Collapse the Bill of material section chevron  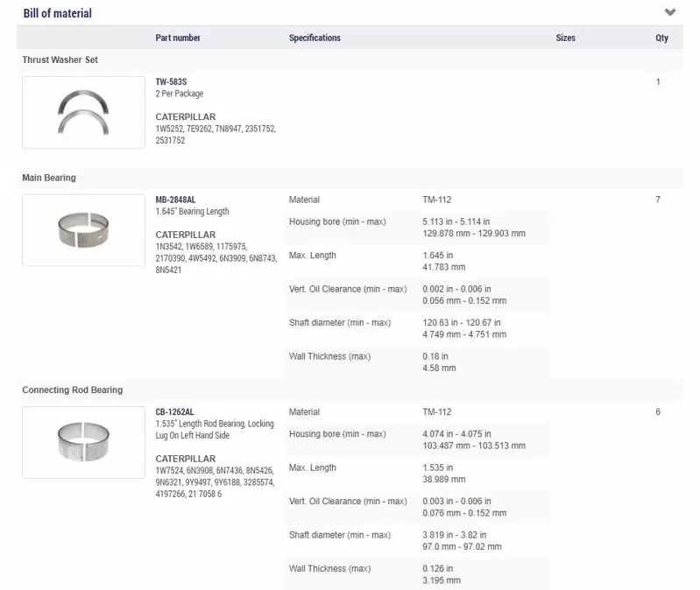pos(669,12)
